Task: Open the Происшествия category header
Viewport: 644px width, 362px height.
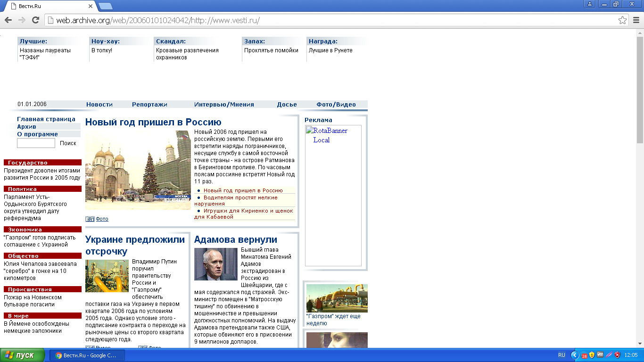Action: click(42, 289)
